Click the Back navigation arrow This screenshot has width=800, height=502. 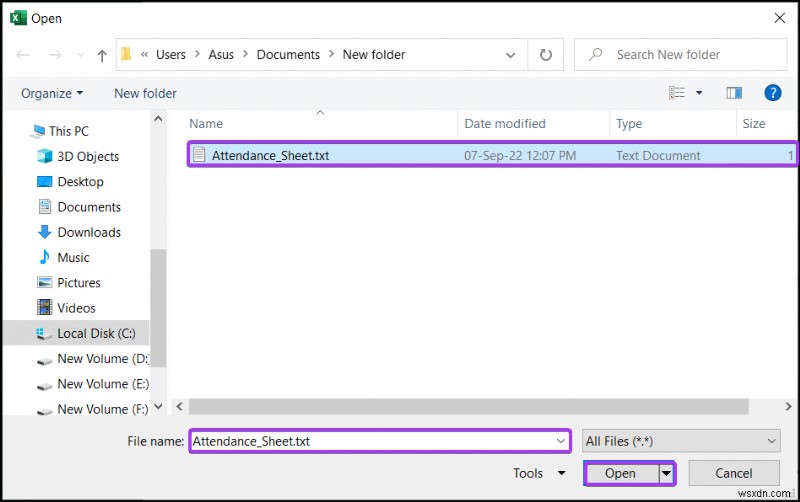[22, 55]
